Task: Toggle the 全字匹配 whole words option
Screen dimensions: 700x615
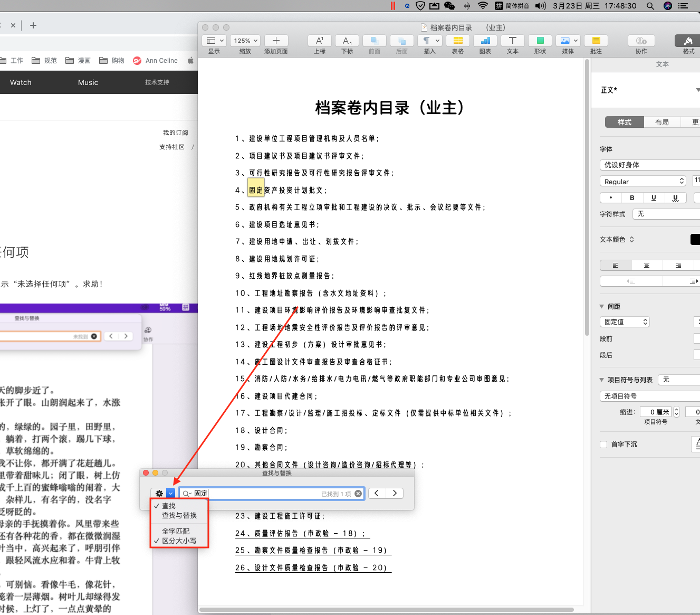Action: tap(176, 531)
